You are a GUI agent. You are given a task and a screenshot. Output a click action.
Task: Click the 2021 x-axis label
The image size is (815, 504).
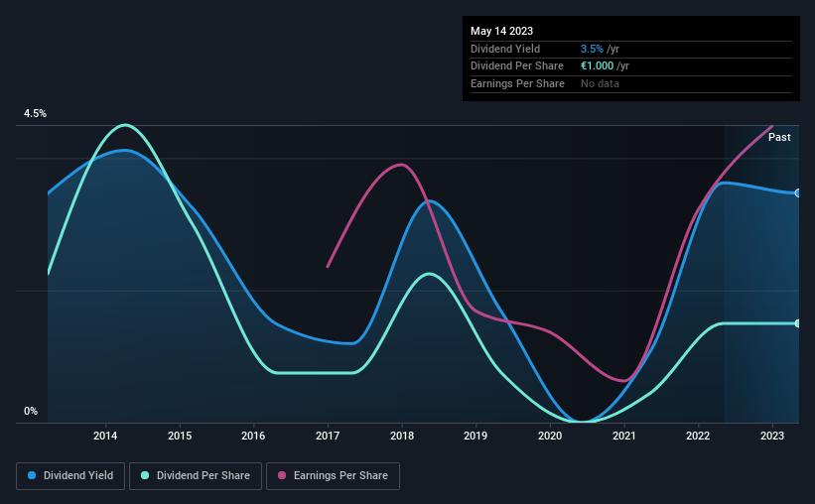(624, 436)
